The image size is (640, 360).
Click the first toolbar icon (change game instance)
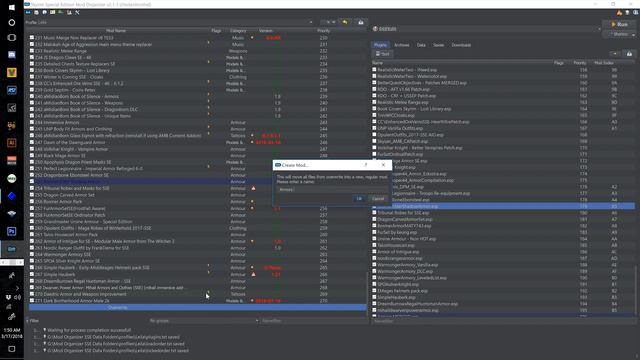click(28, 13)
